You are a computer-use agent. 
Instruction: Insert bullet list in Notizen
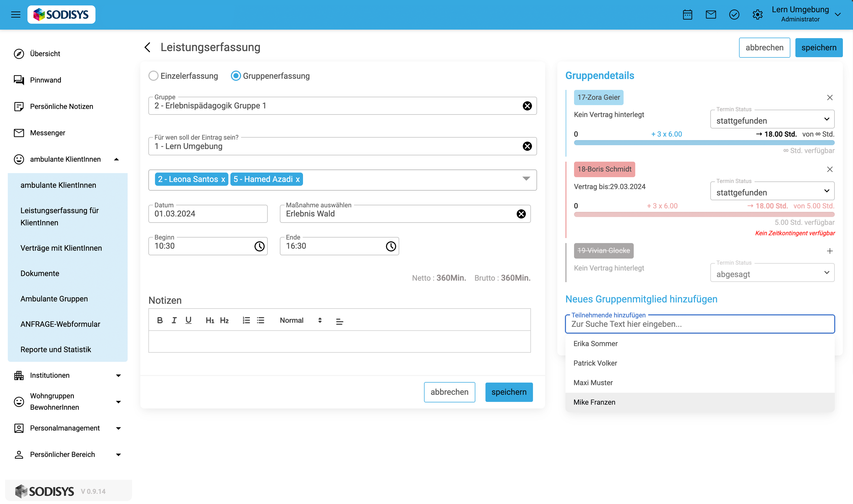coord(261,320)
